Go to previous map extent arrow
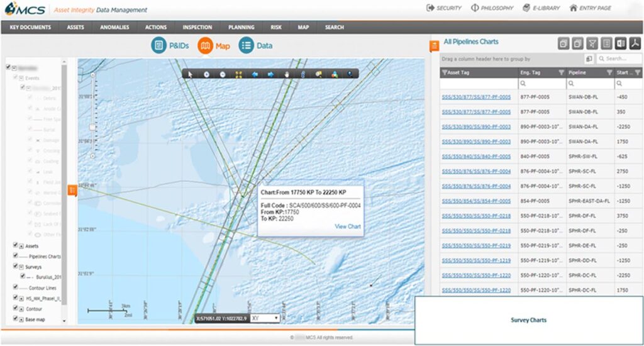Viewport: 644px width, 346px height. [x=255, y=74]
